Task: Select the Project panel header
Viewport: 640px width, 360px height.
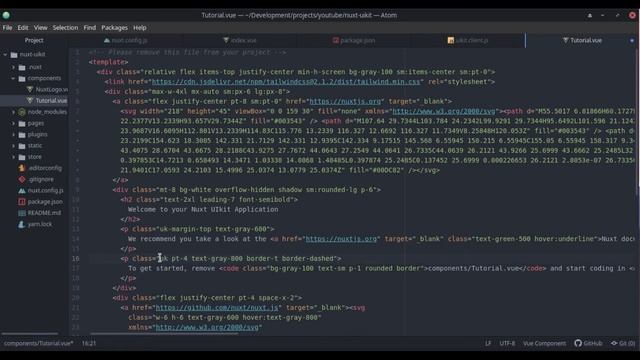Action: click(34, 40)
